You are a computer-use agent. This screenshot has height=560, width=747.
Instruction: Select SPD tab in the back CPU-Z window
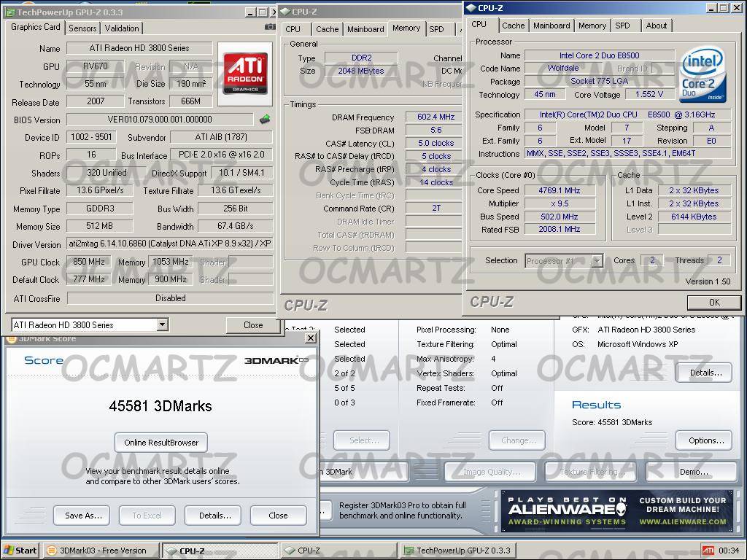point(436,29)
